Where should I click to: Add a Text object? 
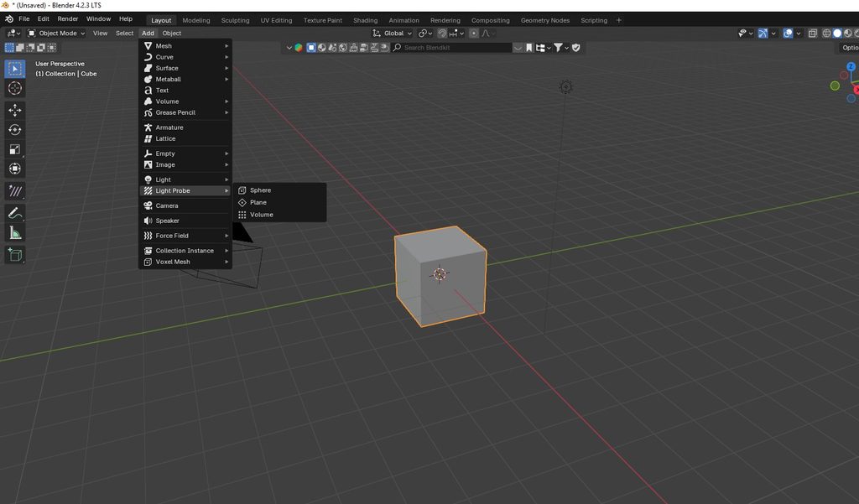(x=185, y=91)
